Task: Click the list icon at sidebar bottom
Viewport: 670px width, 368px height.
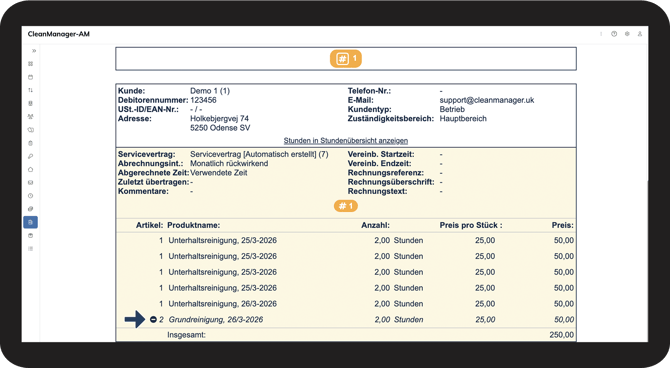Action: pos(30,249)
